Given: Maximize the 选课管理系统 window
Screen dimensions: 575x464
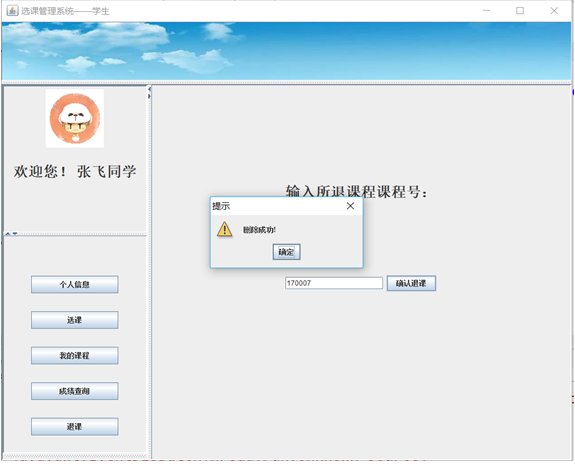Looking at the screenshot, I should click(x=520, y=11).
